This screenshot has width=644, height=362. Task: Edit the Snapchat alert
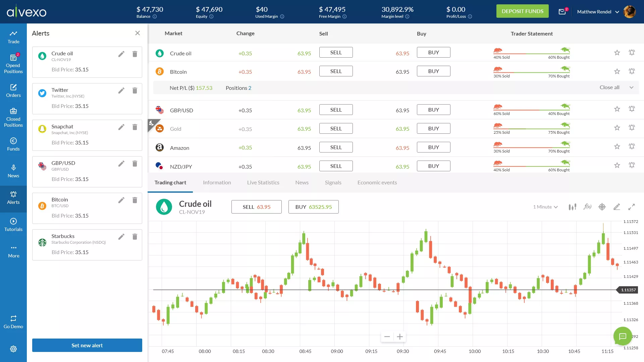tap(121, 127)
